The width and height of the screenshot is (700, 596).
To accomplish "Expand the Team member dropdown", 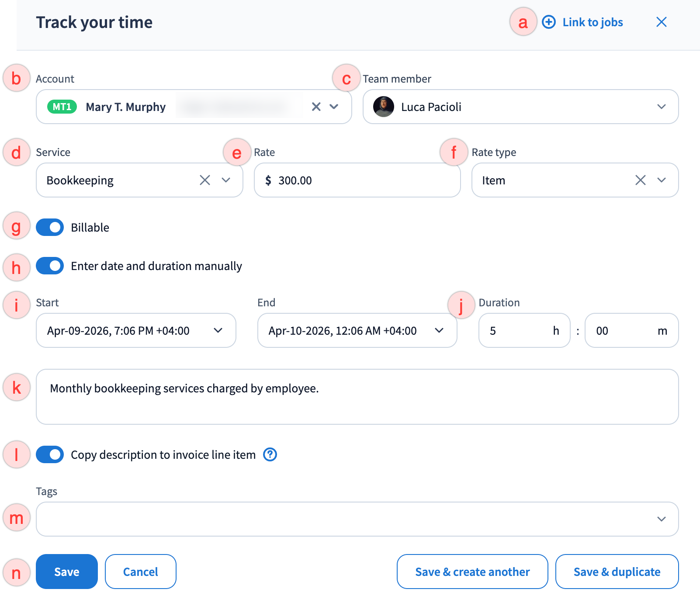I will [661, 107].
